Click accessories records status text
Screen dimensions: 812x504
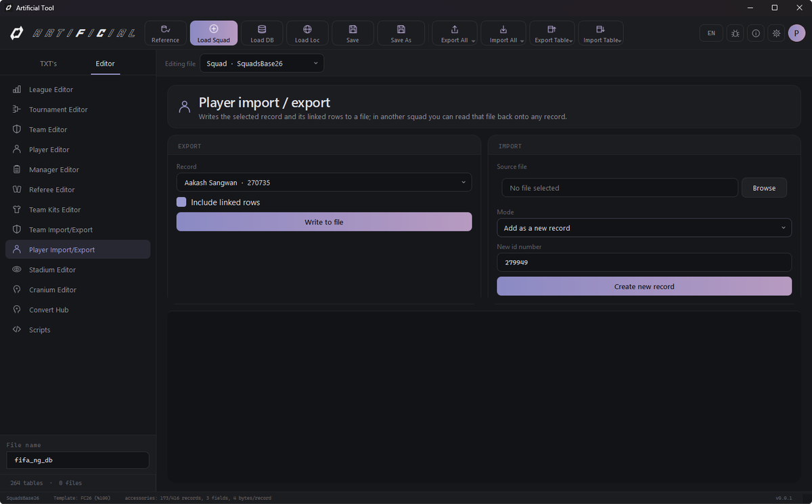click(198, 498)
